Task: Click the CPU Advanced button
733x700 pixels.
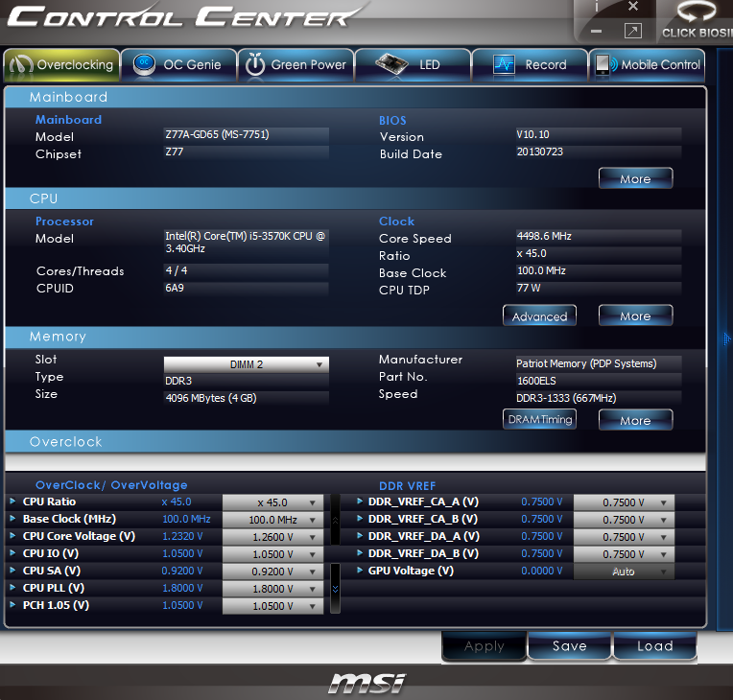Action: click(x=539, y=316)
